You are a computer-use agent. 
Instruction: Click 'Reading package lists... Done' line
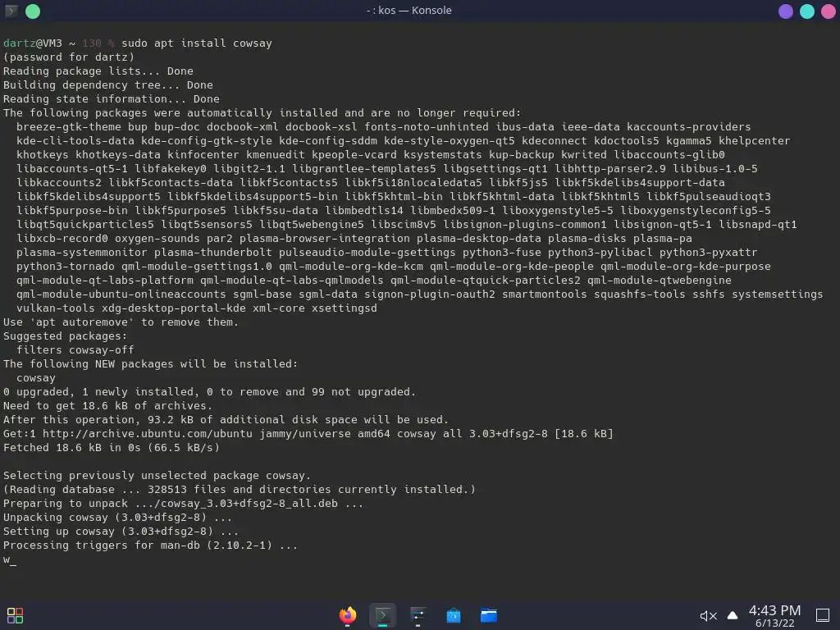tap(98, 71)
